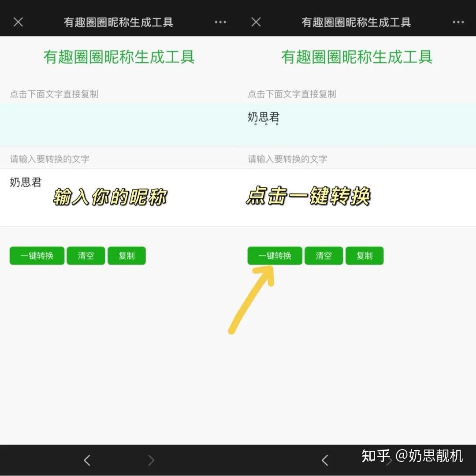The image size is (476, 476).
Task: Click the right 复制 copy button
Action: coord(364,256)
